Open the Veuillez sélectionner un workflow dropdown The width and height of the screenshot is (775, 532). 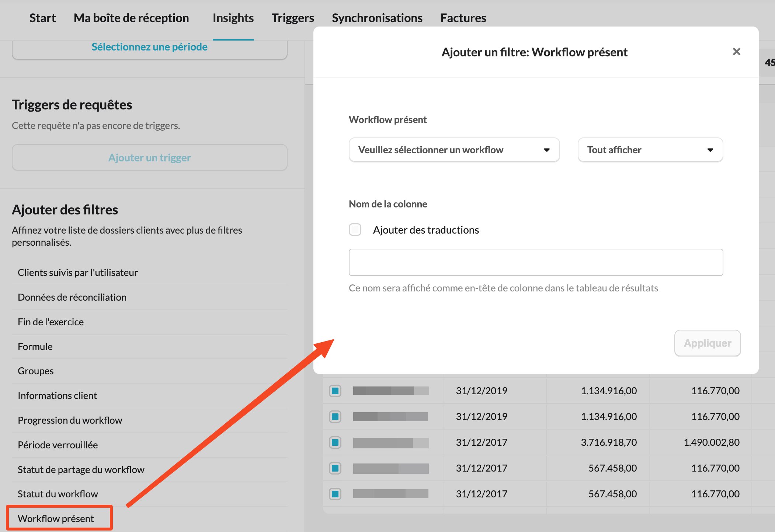click(x=454, y=150)
